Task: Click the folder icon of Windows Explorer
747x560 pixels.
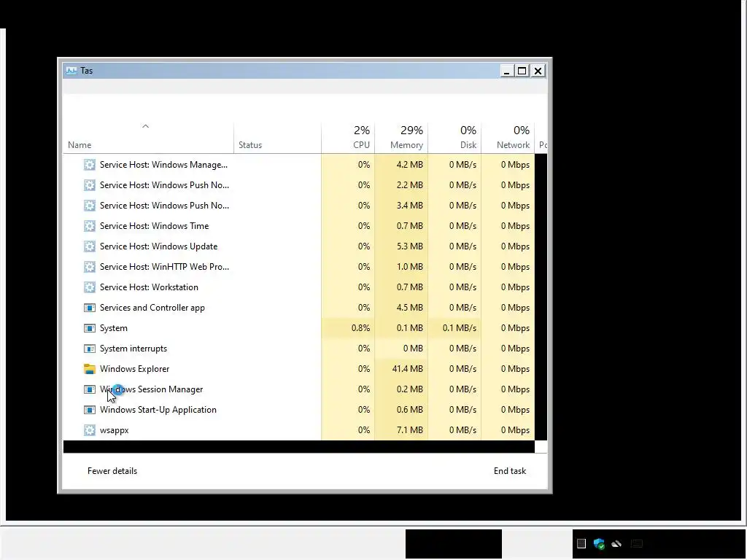Action: click(x=90, y=369)
